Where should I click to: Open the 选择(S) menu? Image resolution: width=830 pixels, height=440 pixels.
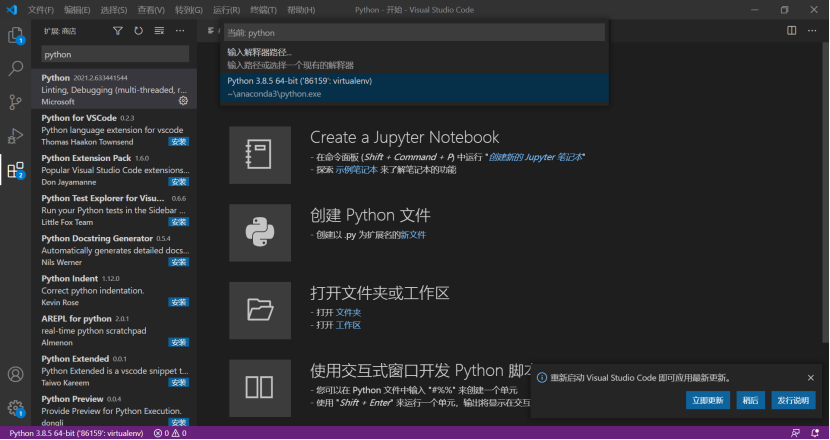coord(113,10)
